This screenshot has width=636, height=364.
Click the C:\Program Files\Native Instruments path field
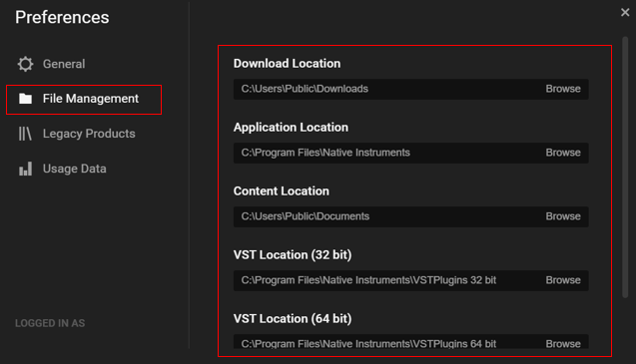[x=411, y=153]
